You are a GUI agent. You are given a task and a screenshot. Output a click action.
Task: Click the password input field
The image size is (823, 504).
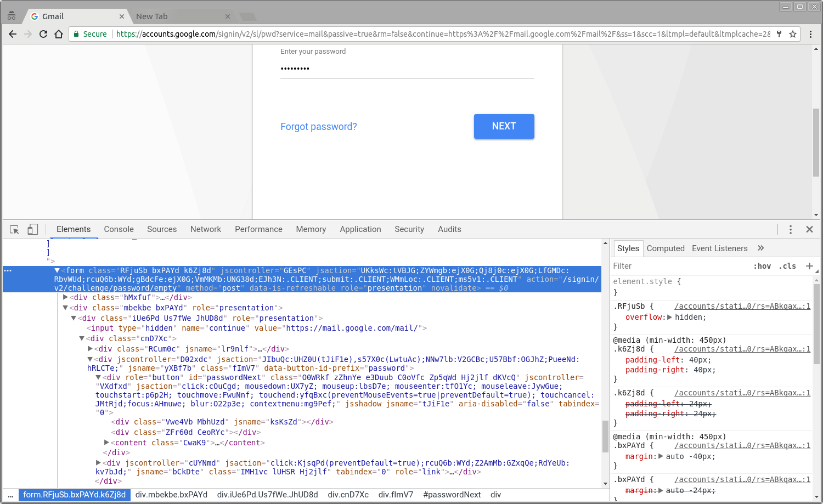tap(407, 68)
